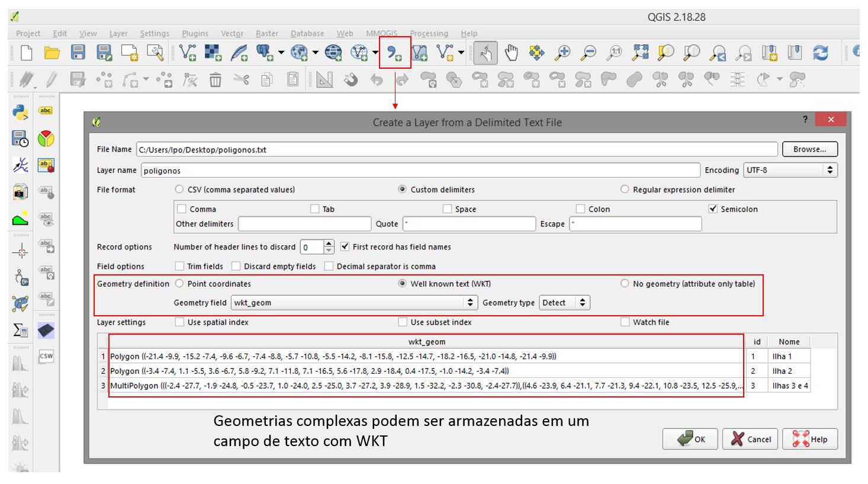Select the Pan Map hand tool

tap(511, 53)
